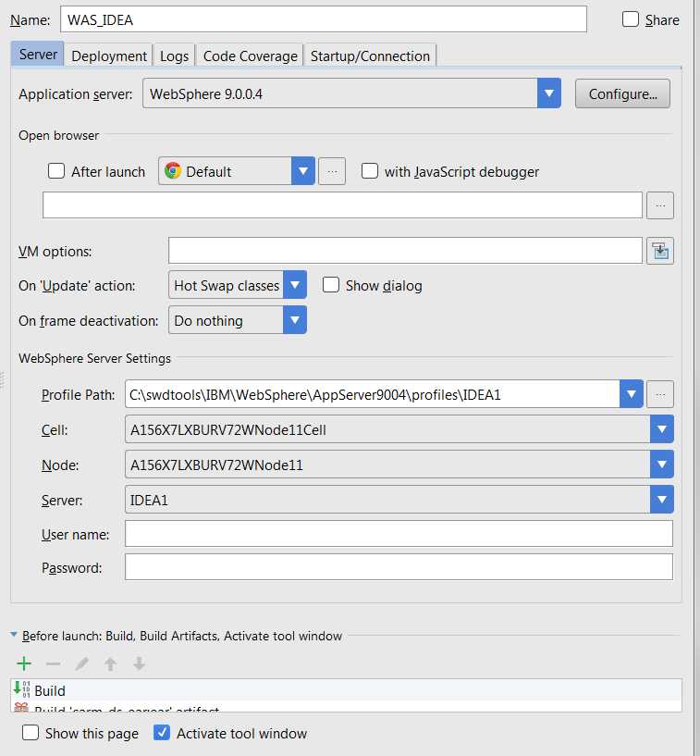Browse URL with ellipsis beside the URL field
This screenshot has height=756, width=700.
click(660, 205)
